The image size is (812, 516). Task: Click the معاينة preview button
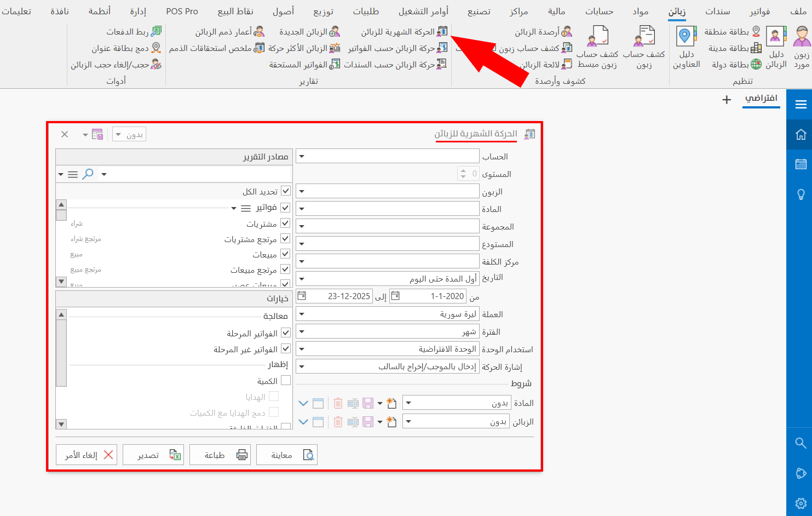tap(286, 454)
